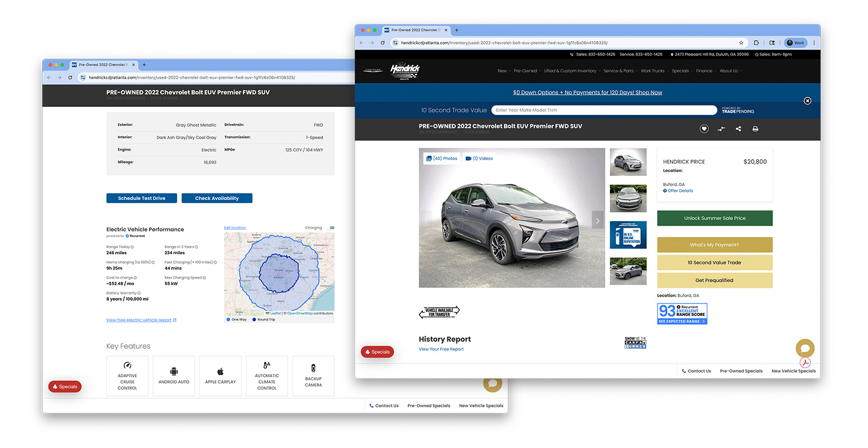Viewport: 868px width, 448px height.
Task: Select the Android Auto feature tile
Action: point(174,376)
